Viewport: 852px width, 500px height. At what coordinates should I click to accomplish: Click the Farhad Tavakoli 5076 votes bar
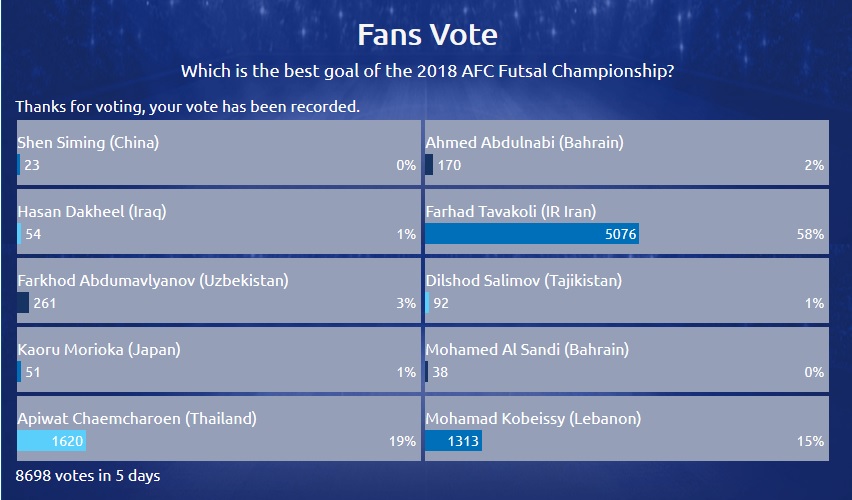click(x=532, y=234)
